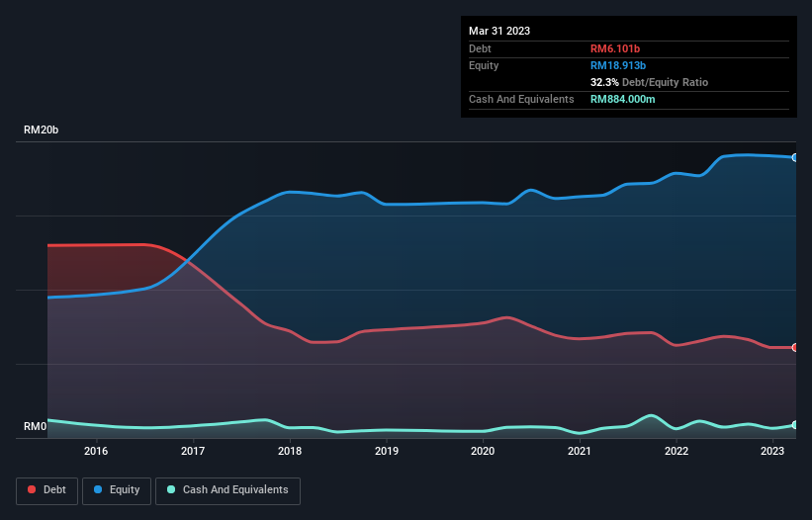
Task: Click the 2023 x-axis label
Action: point(772,451)
